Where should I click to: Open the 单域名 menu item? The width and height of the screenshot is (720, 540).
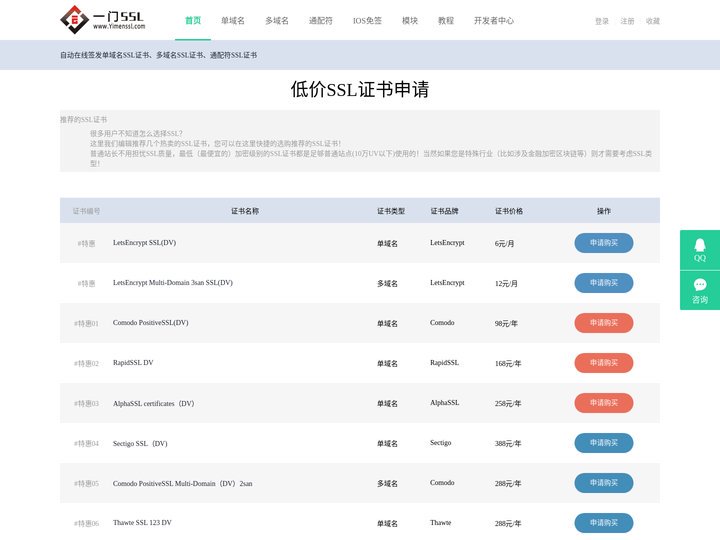pos(233,21)
